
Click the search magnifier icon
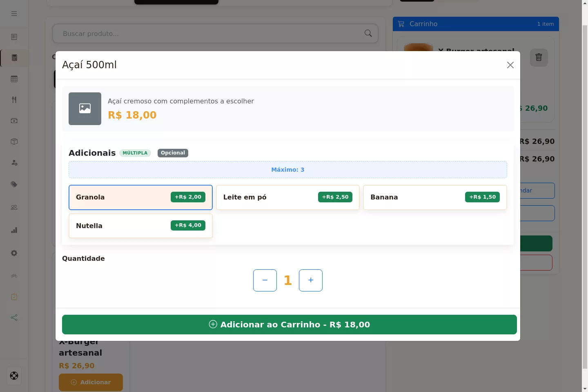point(368,34)
